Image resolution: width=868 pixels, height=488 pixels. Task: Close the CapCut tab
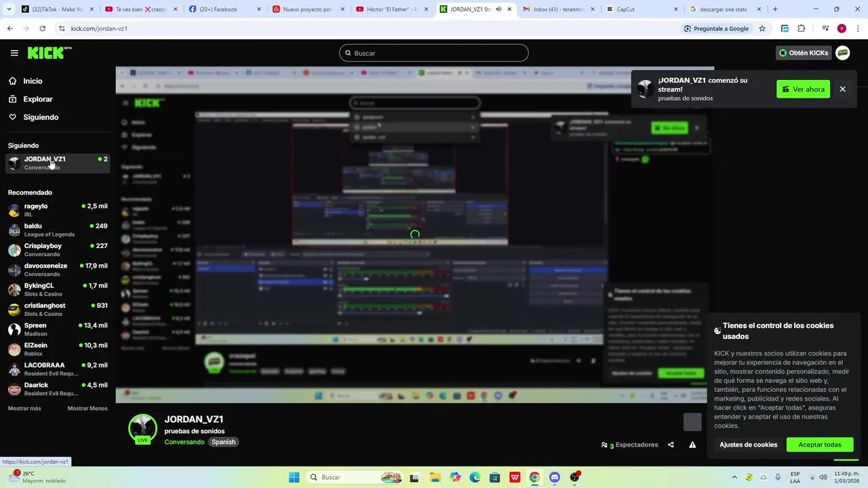675,9
